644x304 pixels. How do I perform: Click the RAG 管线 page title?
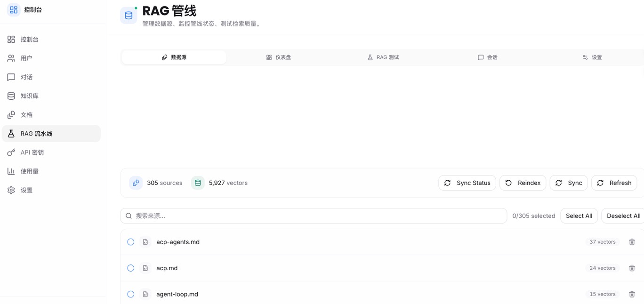coord(169,11)
